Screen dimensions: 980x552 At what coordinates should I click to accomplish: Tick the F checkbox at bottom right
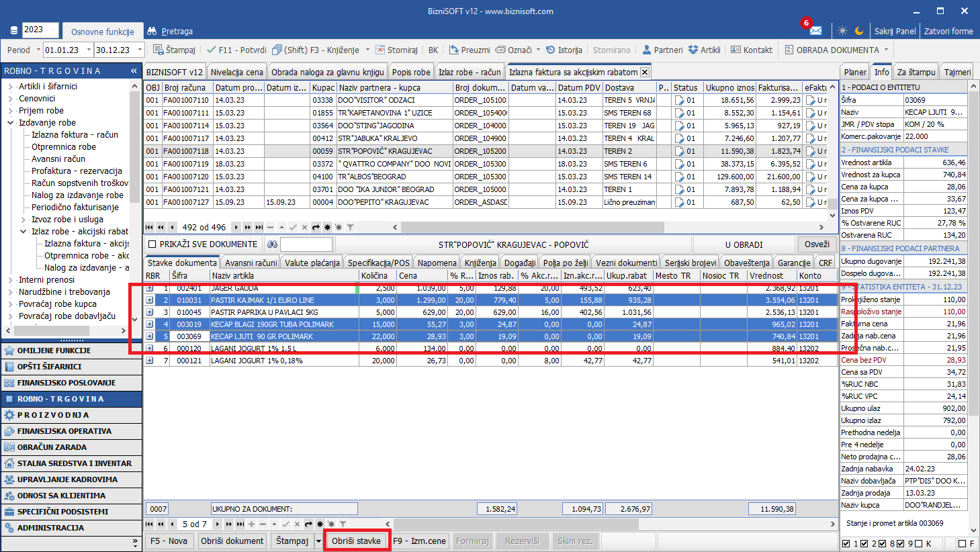pyautogui.click(x=962, y=543)
